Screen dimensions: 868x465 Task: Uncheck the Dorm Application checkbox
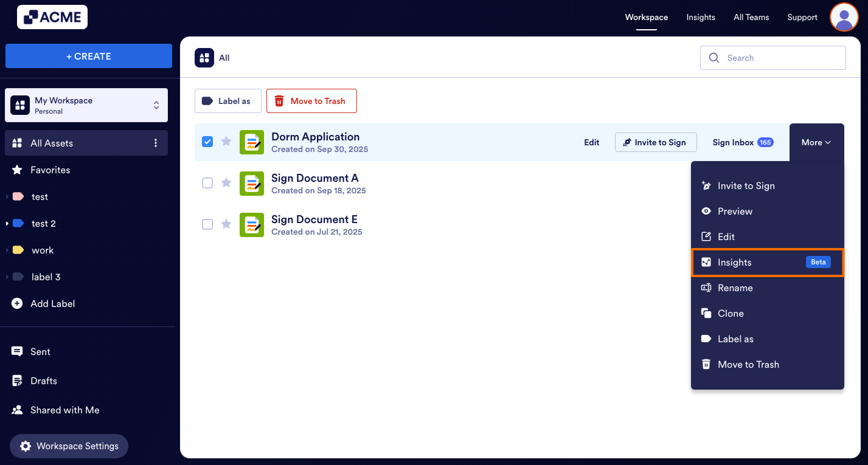click(207, 141)
